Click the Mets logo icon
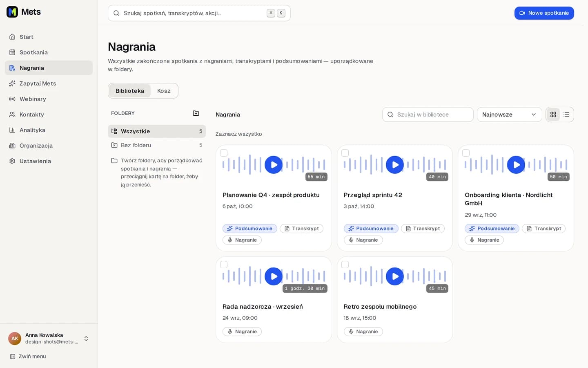This screenshot has width=588, height=368. [x=12, y=12]
